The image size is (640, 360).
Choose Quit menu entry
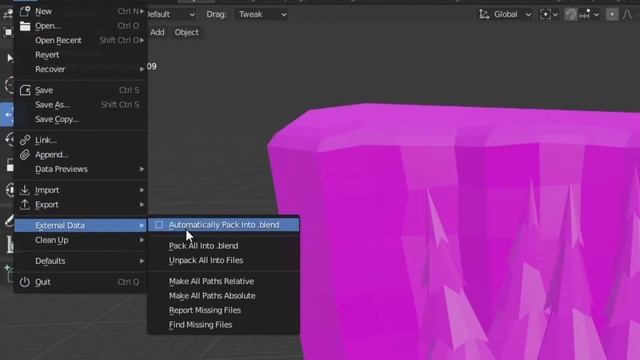81,282
